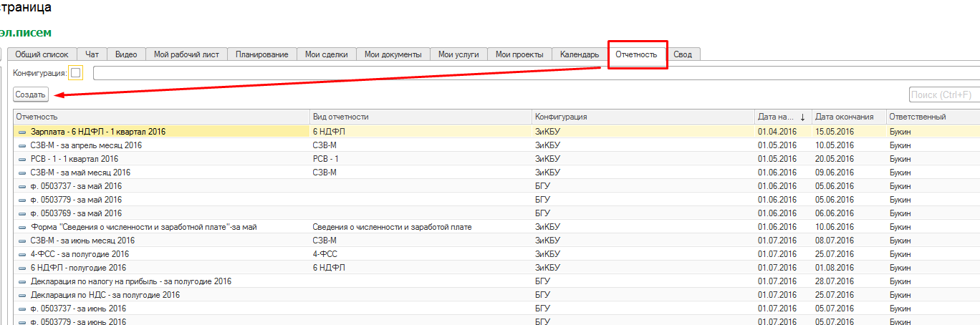980x325 pixels.
Task: Click the row icon beside 4-ФСС - за полугодие 2016
Action: pyautogui.click(x=22, y=254)
